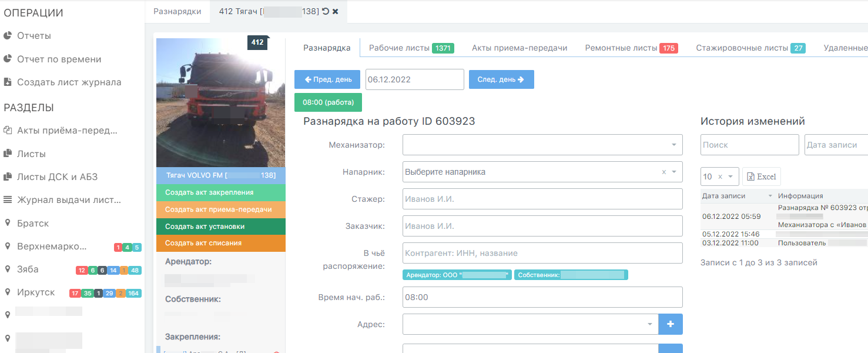Click Создать акт закрепления

pyautogui.click(x=220, y=192)
